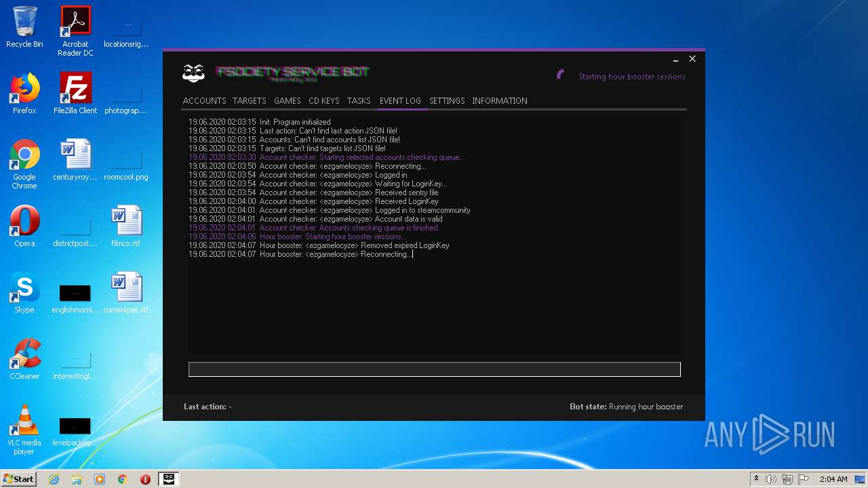Select the interestingl desktop file
This screenshot has height=488, width=868.
pyautogui.click(x=75, y=365)
